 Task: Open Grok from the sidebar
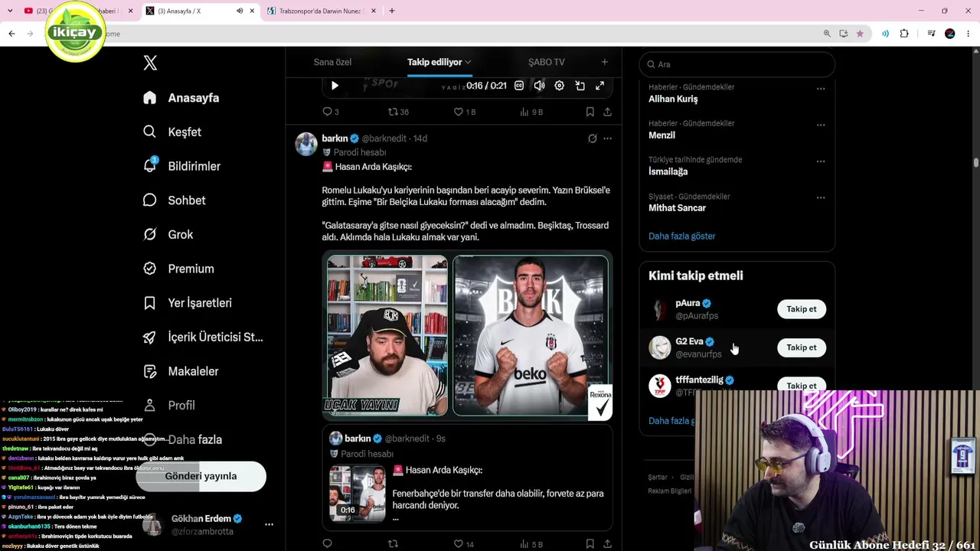[x=168, y=234]
